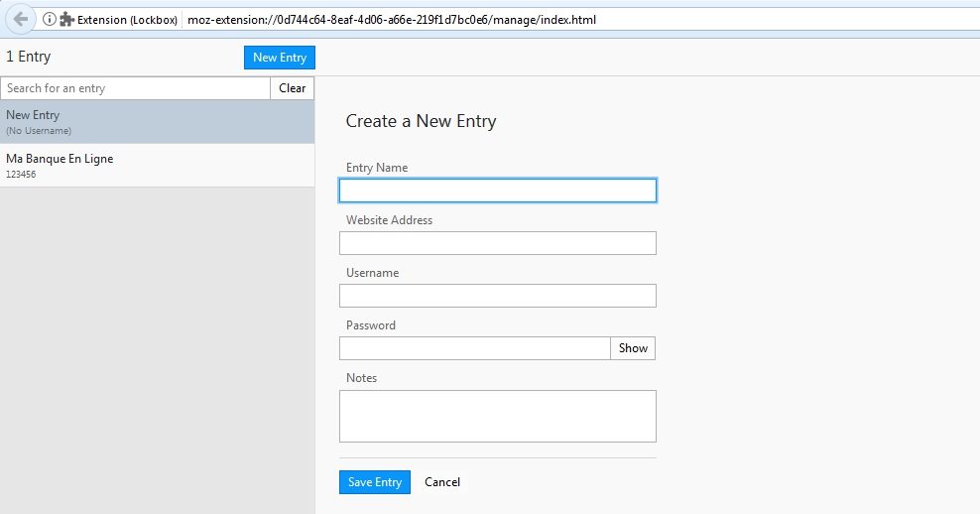Click the browser back arrow button
The height and width of the screenshot is (514, 980).
20,19
